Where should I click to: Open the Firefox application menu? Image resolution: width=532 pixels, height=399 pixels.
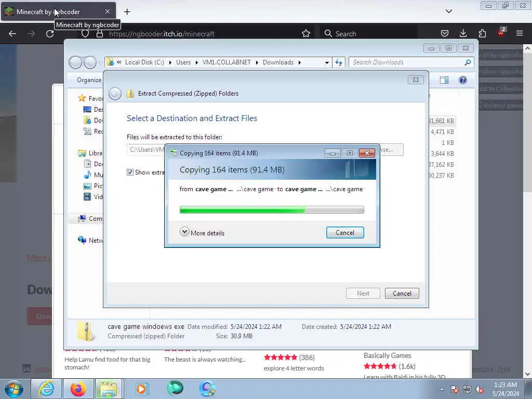pyautogui.click(x=520, y=34)
